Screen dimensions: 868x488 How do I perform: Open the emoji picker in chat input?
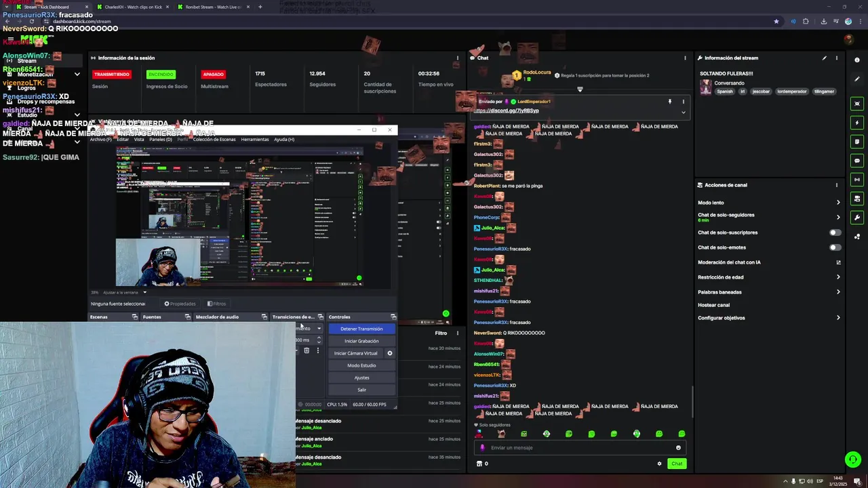coord(678,447)
